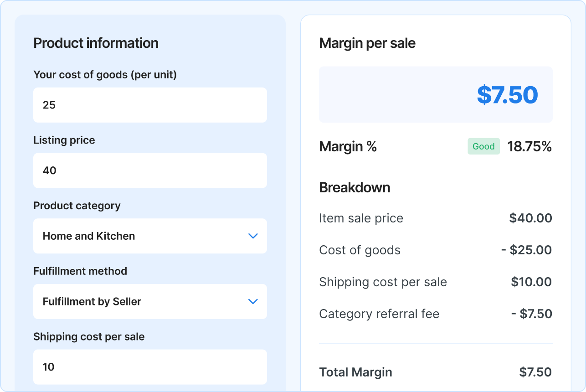The width and height of the screenshot is (586, 392).
Task: Click the Total Margin label
Action: [x=355, y=372]
